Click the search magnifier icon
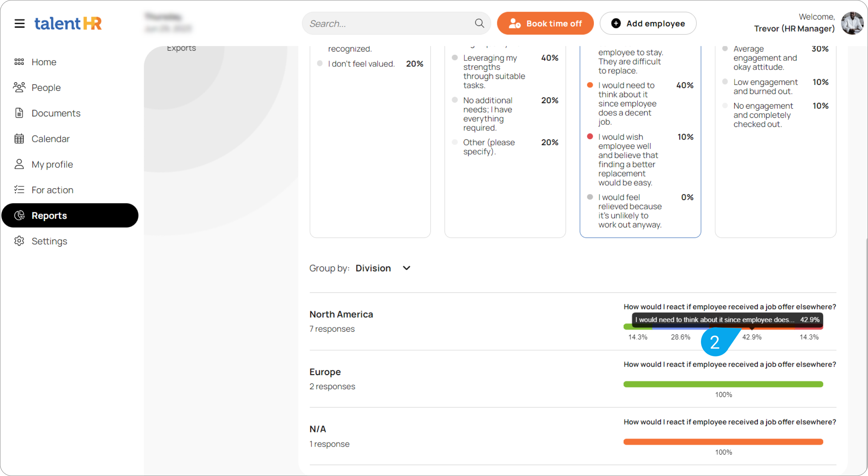The image size is (868, 476). [479, 23]
